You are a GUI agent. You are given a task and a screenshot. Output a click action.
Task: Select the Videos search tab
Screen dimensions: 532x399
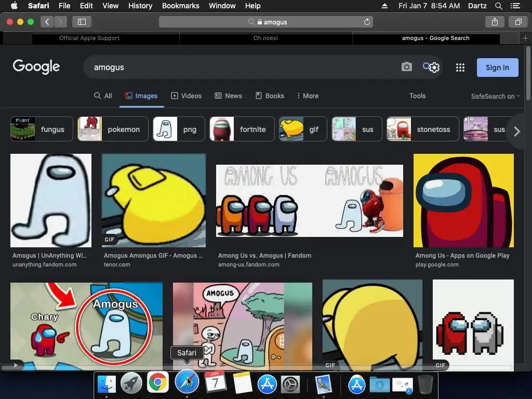187,96
